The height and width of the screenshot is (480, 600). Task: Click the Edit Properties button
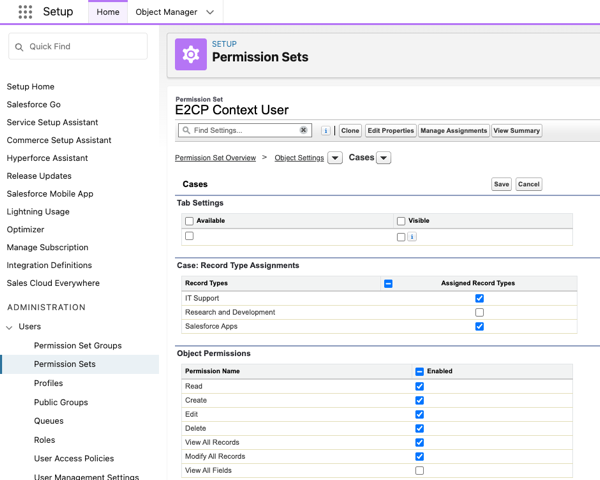point(391,131)
